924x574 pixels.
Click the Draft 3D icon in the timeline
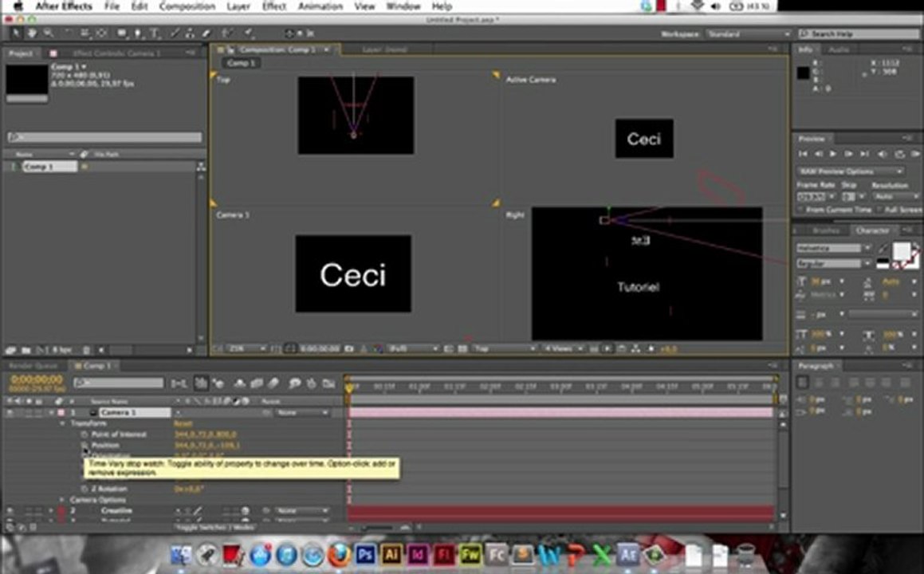click(x=218, y=383)
